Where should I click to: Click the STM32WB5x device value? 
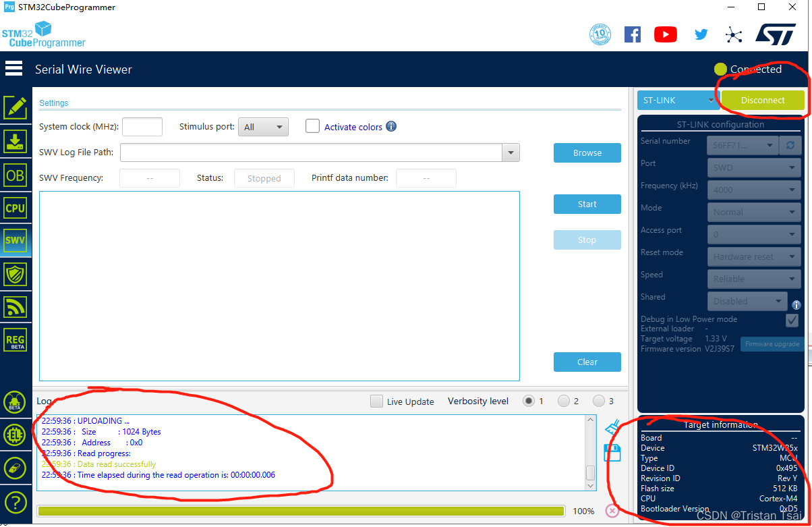pyautogui.click(x=775, y=448)
